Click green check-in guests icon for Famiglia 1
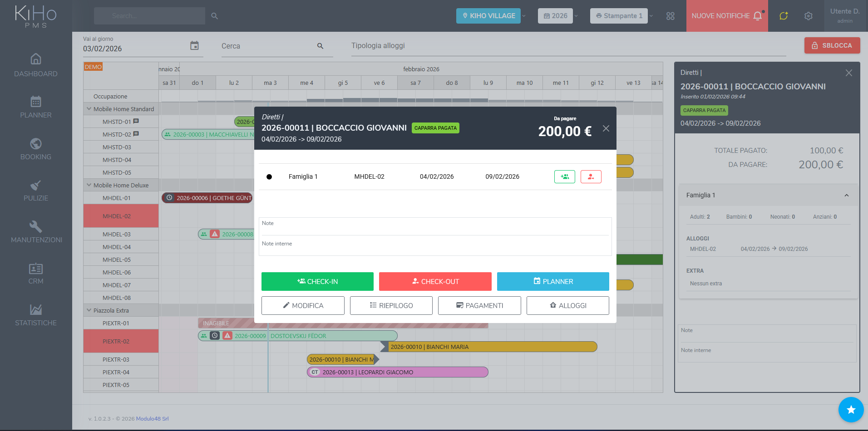 (x=565, y=176)
